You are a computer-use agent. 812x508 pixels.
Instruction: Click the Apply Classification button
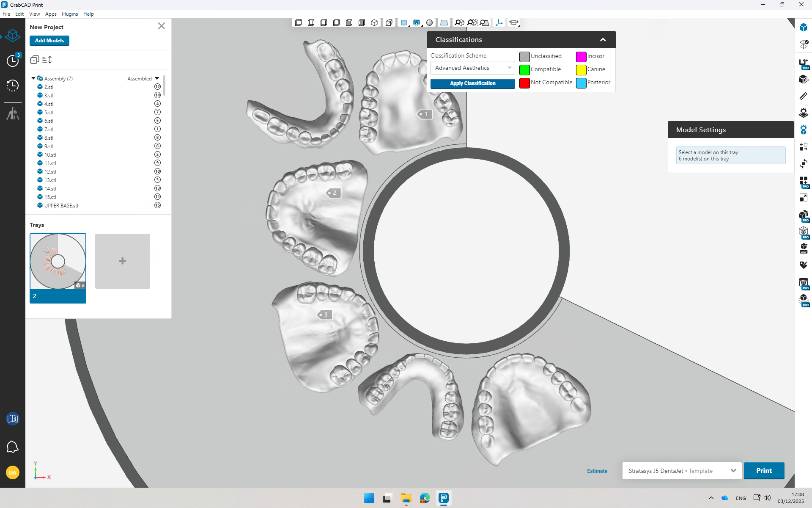coord(472,83)
